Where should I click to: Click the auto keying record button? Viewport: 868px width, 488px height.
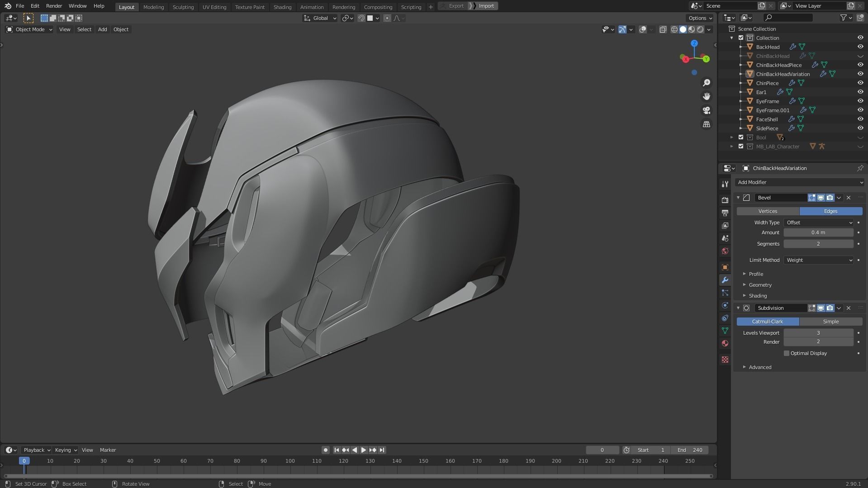(x=325, y=450)
